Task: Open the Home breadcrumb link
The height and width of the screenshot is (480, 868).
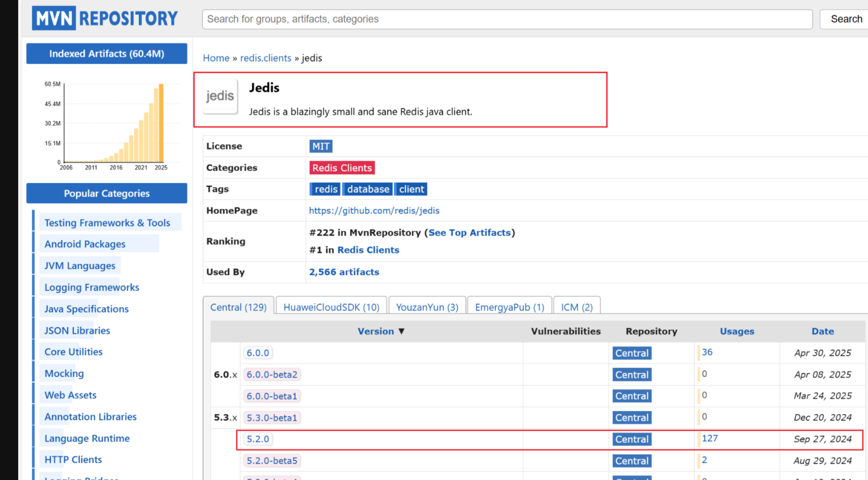Action: click(x=216, y=58)
